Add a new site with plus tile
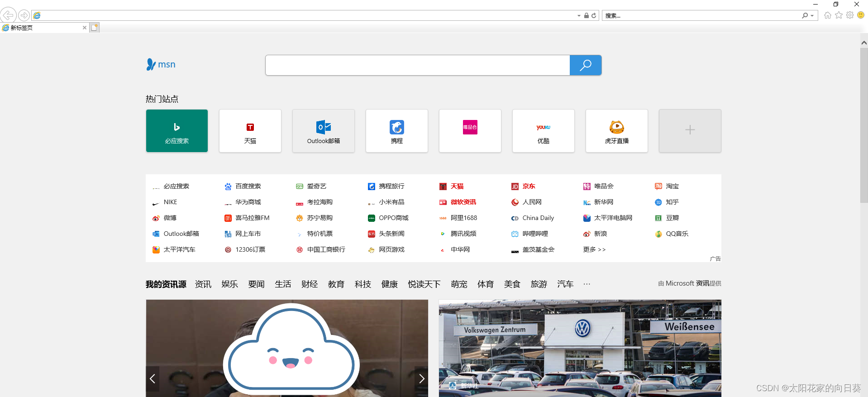The image size is (868, 397). (x=690, y=131)
